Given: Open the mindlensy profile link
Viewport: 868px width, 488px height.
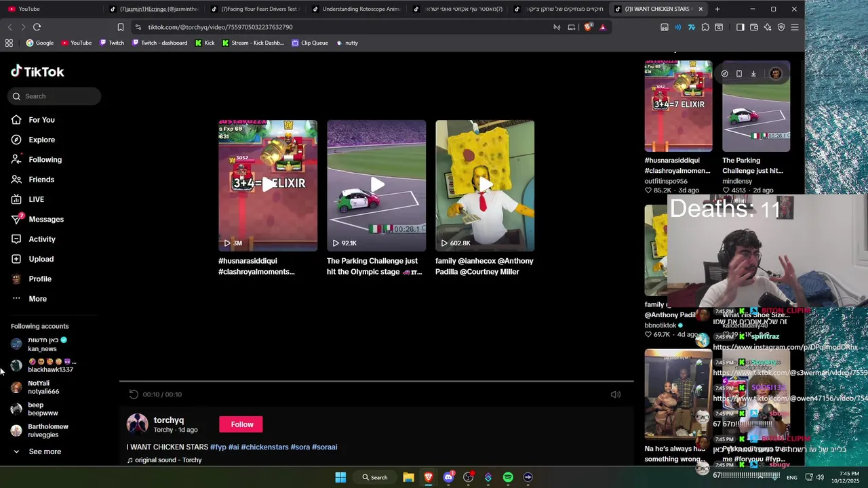Looking at the screenshot, I should [x=737, y=181].
